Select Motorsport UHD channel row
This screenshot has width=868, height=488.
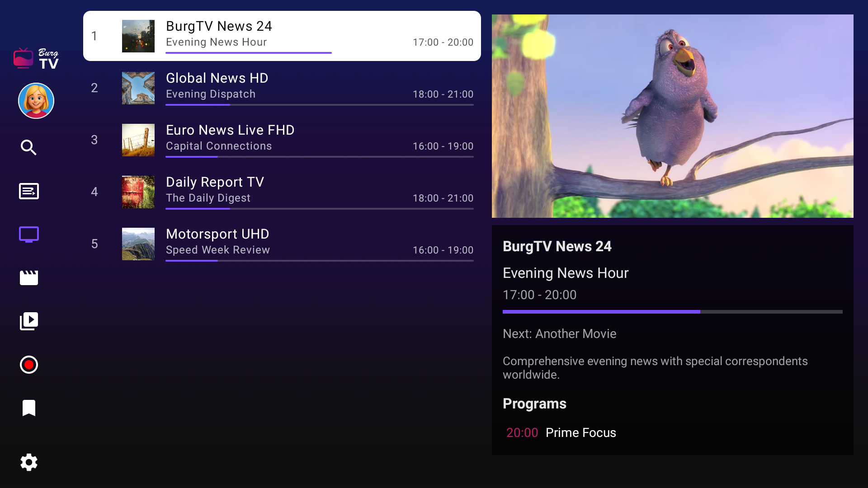pos(282,244)
